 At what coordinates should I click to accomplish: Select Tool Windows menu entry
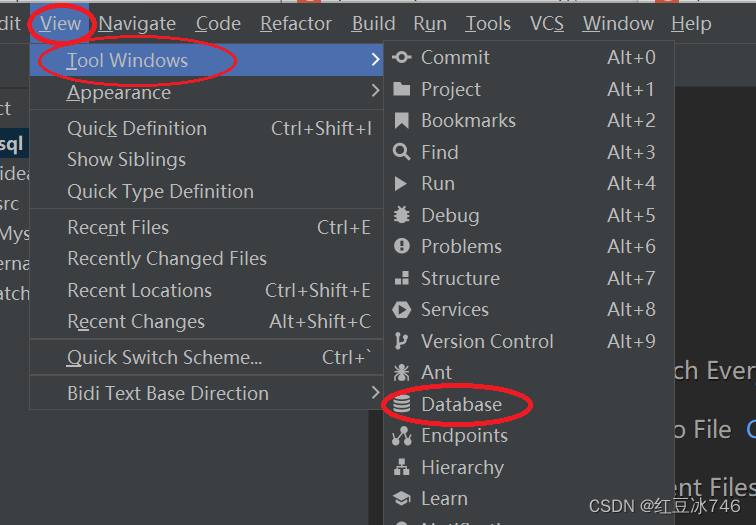[x=206, y=60]
